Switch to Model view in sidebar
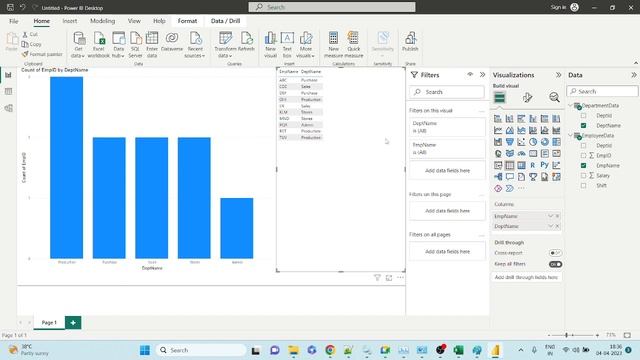 [8, 108]
